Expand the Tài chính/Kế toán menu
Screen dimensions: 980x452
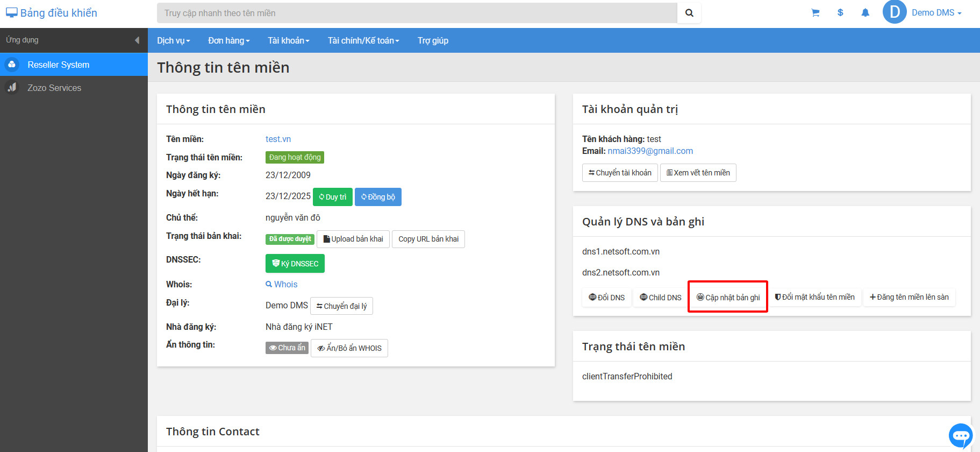pos(363,40)
